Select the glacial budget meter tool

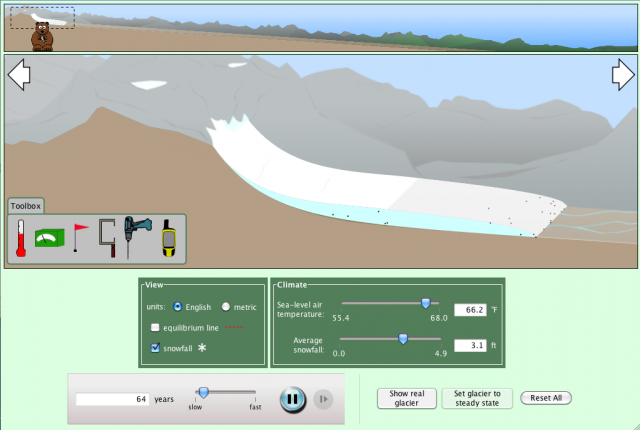coord(49,239)
